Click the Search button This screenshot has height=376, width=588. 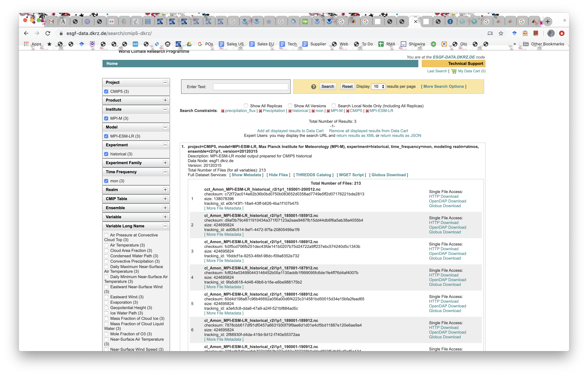pos(327,87)
